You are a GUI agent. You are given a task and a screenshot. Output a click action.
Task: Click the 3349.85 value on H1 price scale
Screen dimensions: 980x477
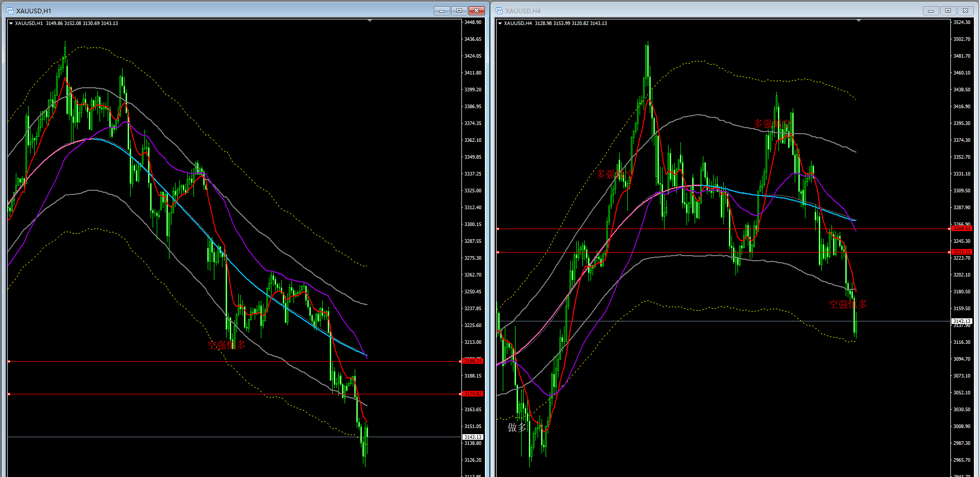473,157
